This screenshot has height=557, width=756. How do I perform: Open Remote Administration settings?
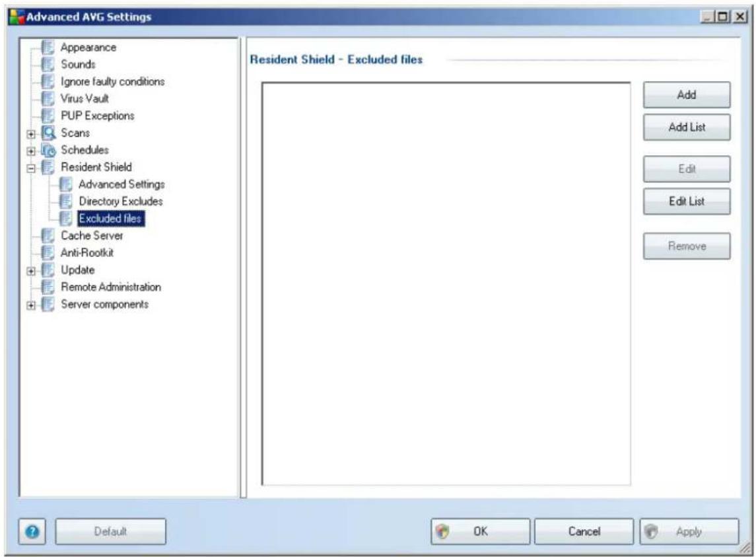click(x=111, y=287)
